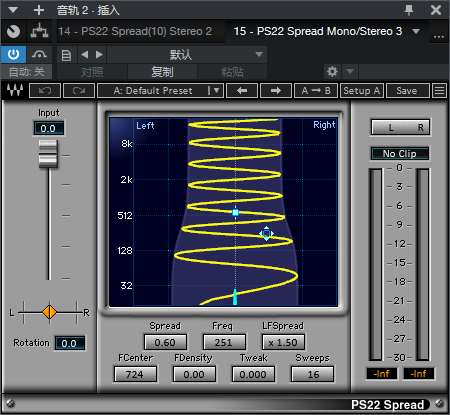The height and width of the screenshot is (415, 450).
Task: Select the cyan square frequency marker on graph
Action: 235,212
